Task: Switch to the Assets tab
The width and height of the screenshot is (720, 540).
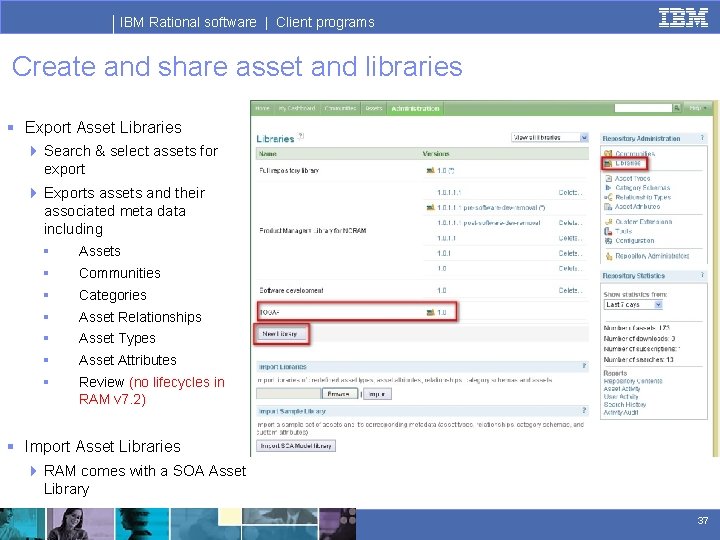Action: pyautogui.click(x=373, y=108)
